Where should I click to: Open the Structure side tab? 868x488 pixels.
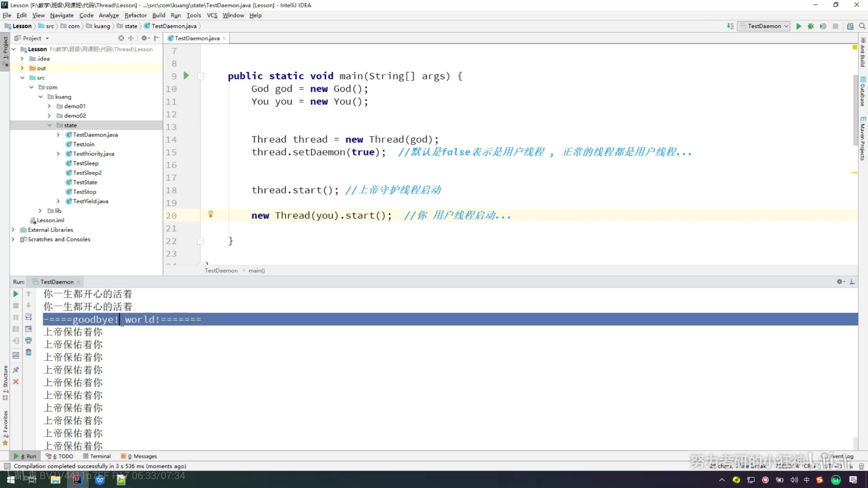(5, 383)
